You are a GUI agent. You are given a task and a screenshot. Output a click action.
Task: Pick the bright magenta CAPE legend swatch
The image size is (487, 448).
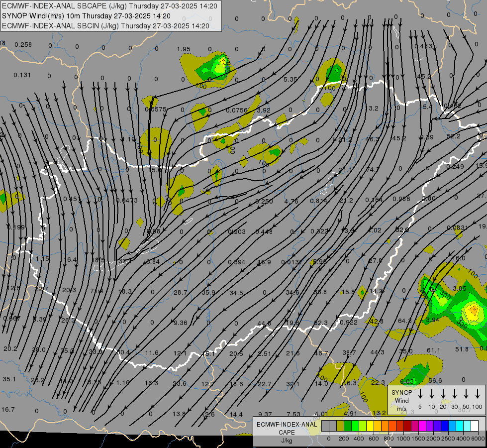point(422,426)
